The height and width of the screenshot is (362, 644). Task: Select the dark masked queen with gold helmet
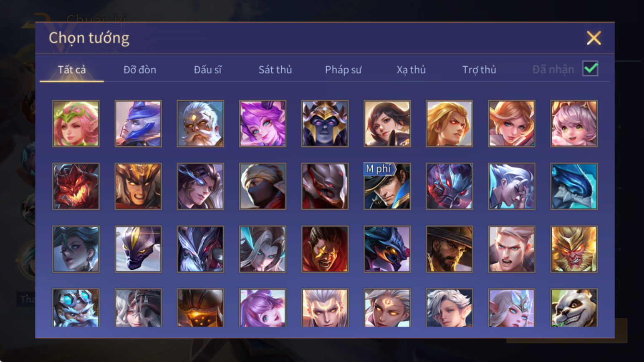pos(325,123)
